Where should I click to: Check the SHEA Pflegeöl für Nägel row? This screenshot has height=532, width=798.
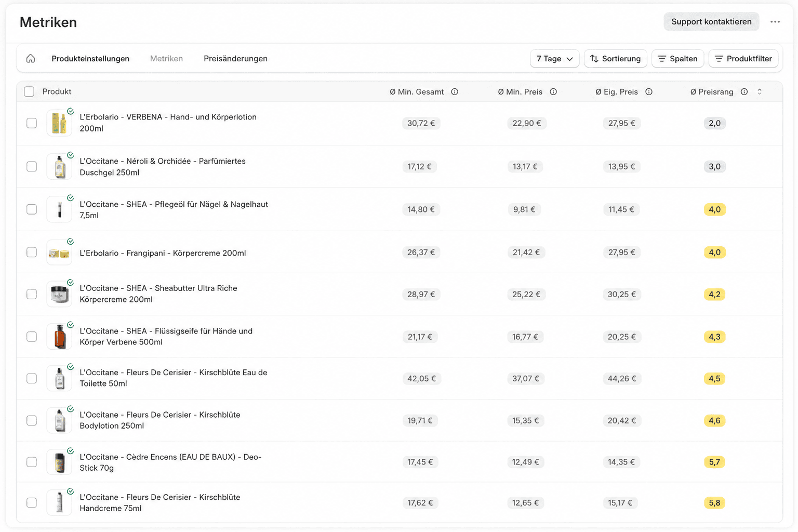coord(32,209)
